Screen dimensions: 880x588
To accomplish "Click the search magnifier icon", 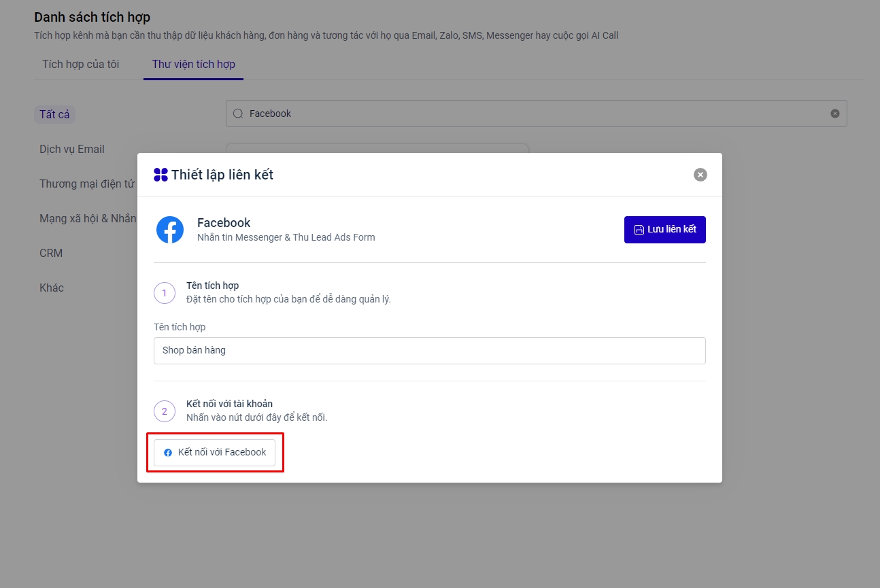I will pos(238,114).
